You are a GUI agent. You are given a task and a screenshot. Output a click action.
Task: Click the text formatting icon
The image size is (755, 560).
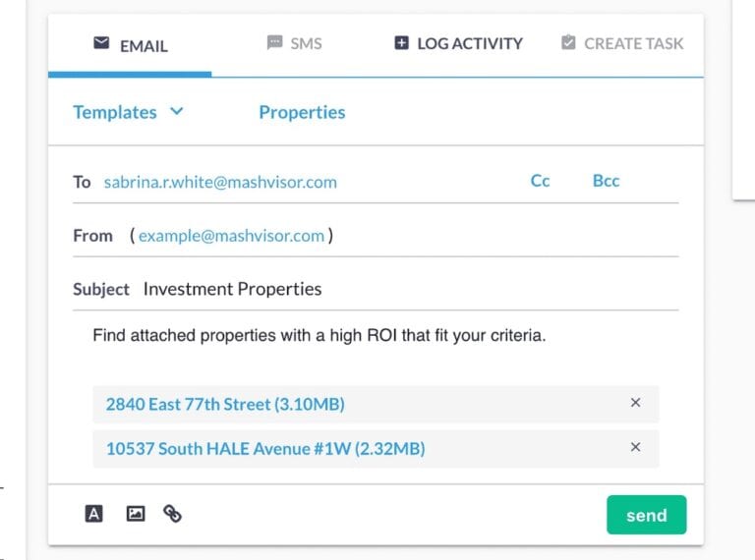coord(94,513)
